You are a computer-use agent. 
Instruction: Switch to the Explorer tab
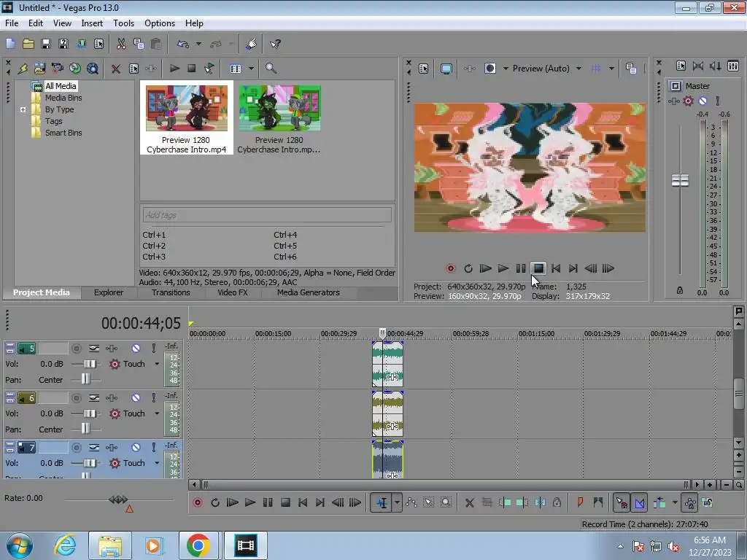[x=109, y=293]
